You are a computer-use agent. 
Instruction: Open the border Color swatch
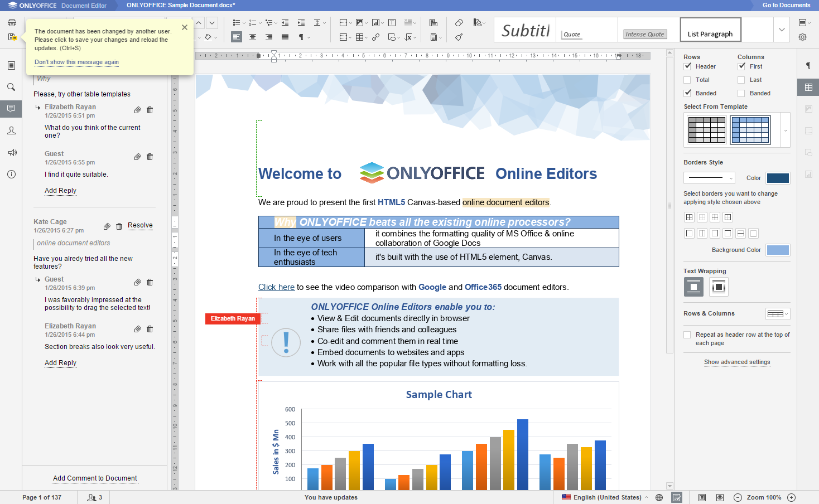coord(778,178)
